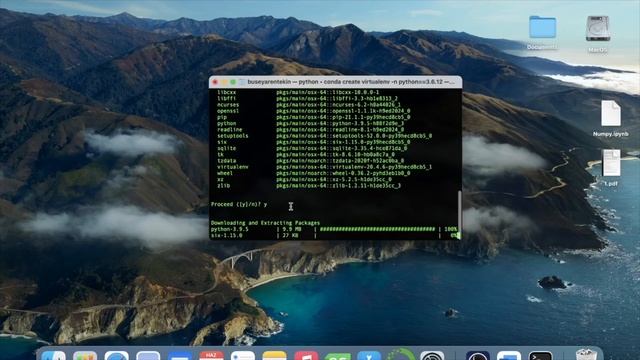This screenshot has height=360, width=640.
Task: Click the 'python' package name in list
Action: [227, 123]
